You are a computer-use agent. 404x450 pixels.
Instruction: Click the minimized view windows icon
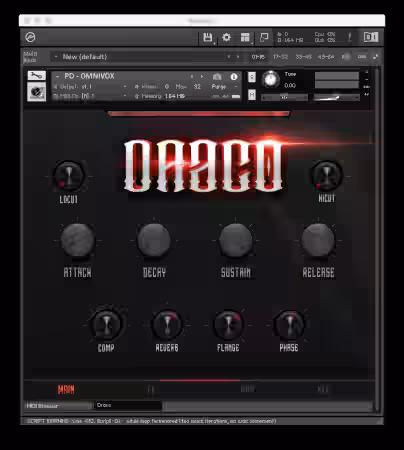coord(264,37)
